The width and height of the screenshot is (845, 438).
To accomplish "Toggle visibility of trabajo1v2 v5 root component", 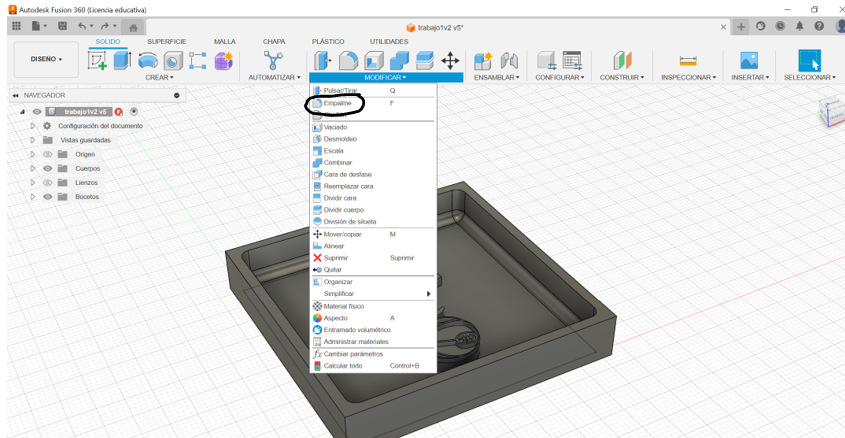I will pyautogui.click(x=37, y=112).
